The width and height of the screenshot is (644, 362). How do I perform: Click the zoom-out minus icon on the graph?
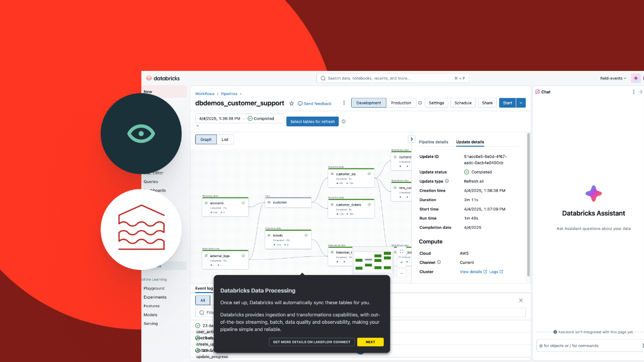pyautogui.click(x=401, y=273)
